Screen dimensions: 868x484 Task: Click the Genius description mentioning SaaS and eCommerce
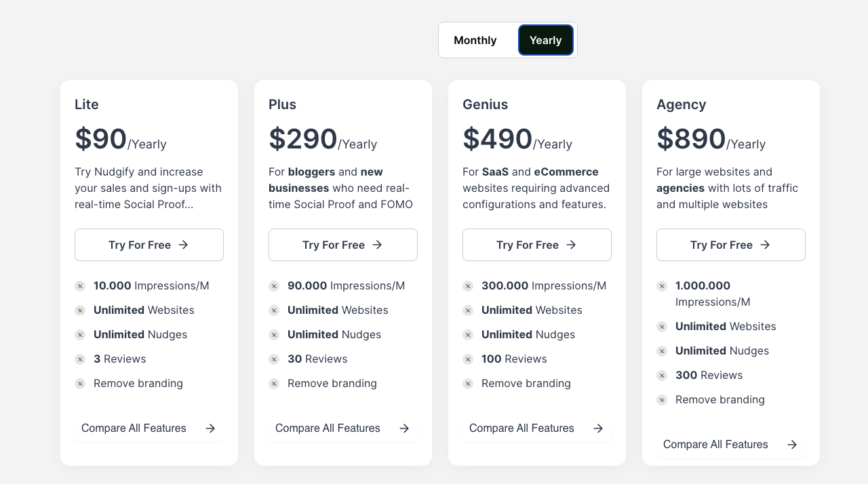pyautogui.click(x=536, y=188)
